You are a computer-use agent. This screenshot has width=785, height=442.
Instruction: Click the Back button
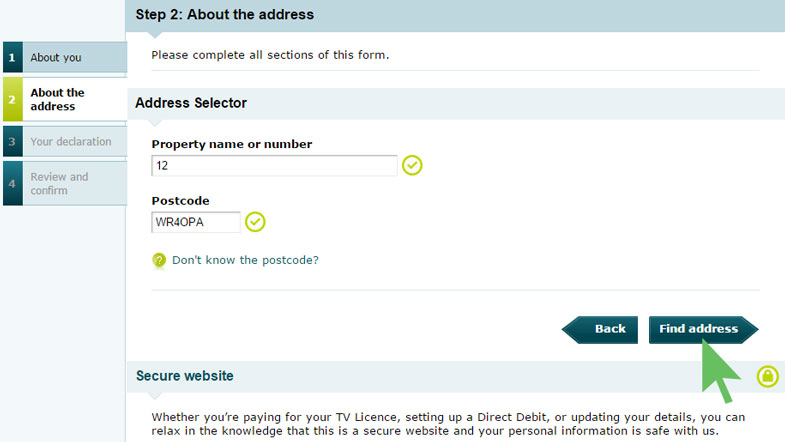click(x=600, y=329)
